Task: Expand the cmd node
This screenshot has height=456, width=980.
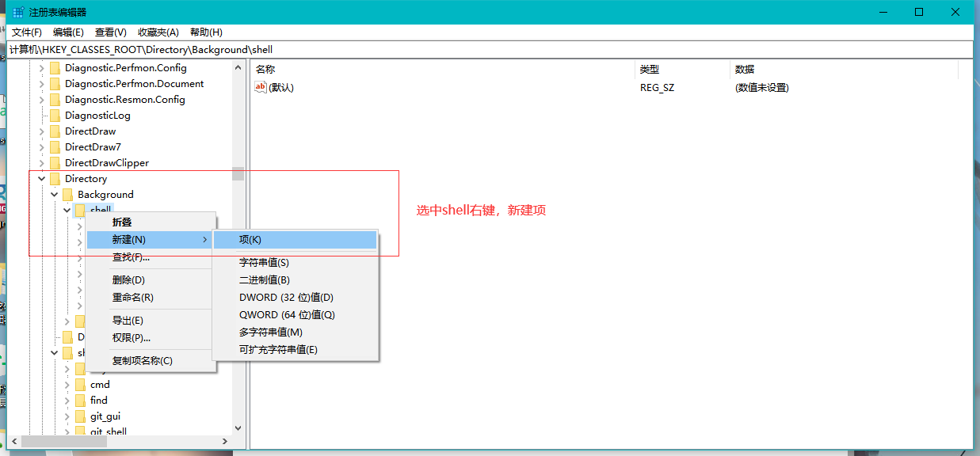Action: [x=67, y=385]
